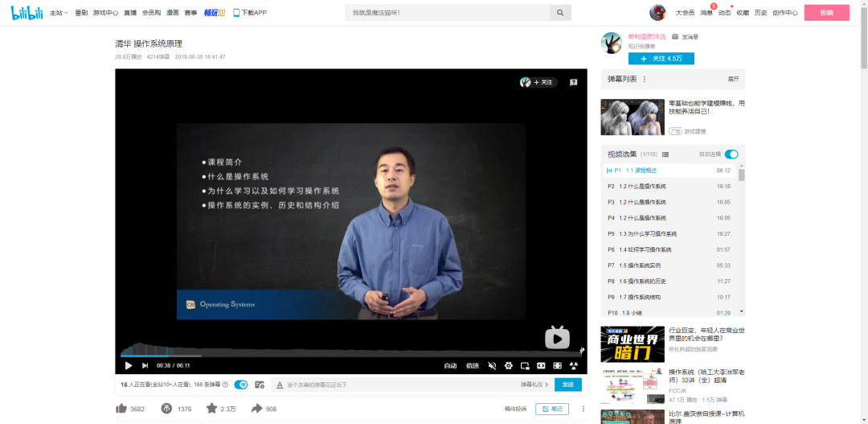
Task: Open danmaku list three-dot menu
Action: tap(645, 80)
